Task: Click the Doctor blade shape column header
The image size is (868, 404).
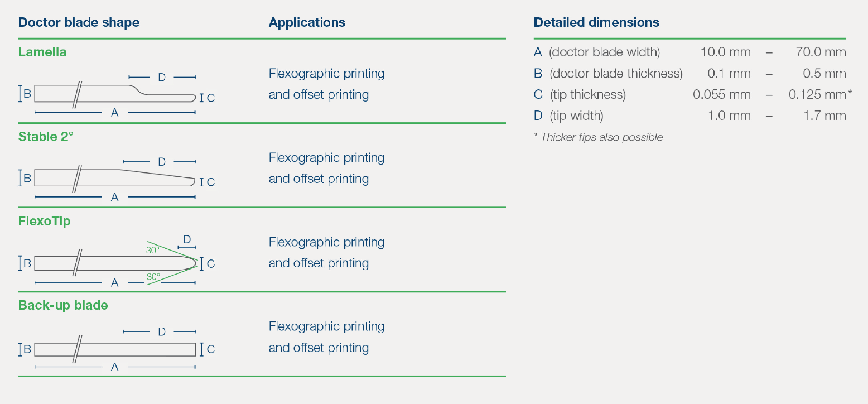Action: [79, 22]
